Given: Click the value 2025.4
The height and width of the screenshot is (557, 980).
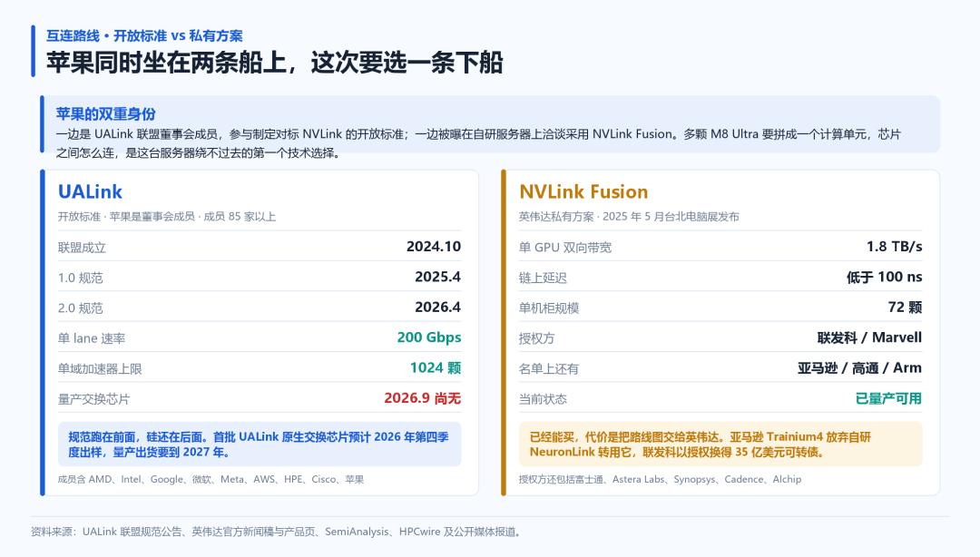Looking at the screenshot, I should 437,277.
